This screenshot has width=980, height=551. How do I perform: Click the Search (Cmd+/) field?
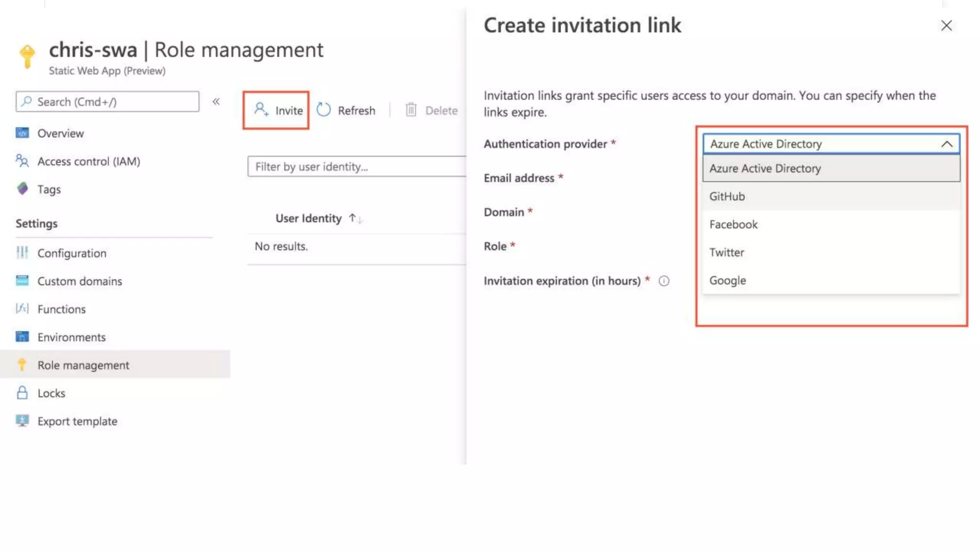[x=108, y=101]
